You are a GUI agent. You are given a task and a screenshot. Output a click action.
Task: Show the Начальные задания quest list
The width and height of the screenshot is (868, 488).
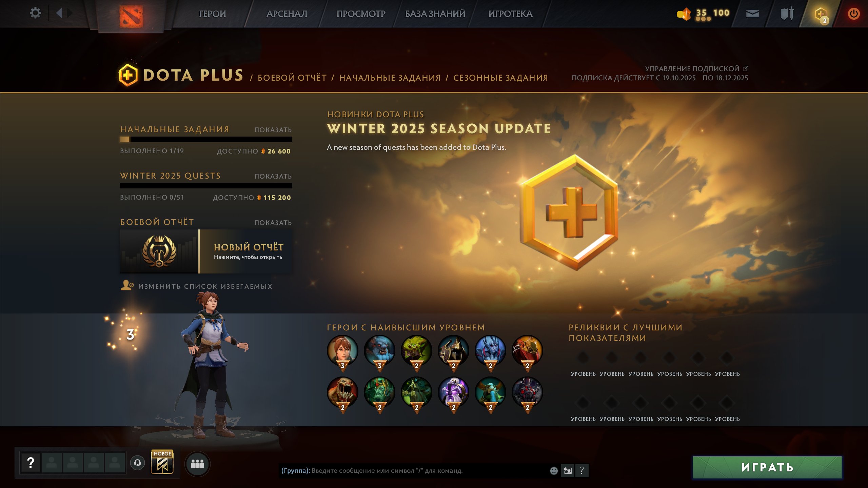273,130
